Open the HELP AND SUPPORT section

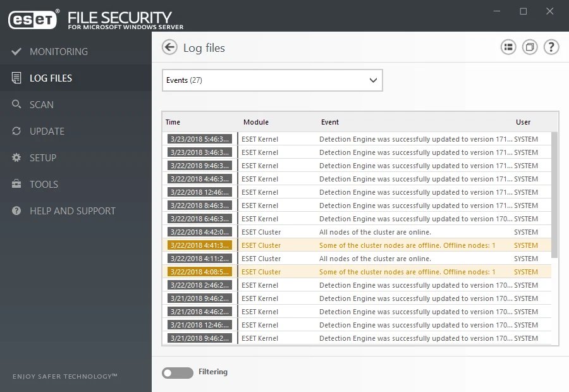(71, 211)
